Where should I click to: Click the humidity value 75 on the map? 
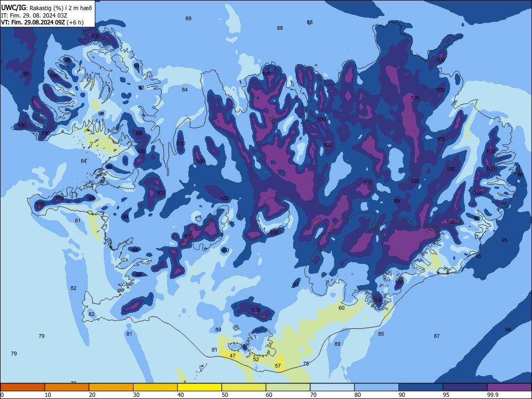pyautogui.click(x=306, y=364)
